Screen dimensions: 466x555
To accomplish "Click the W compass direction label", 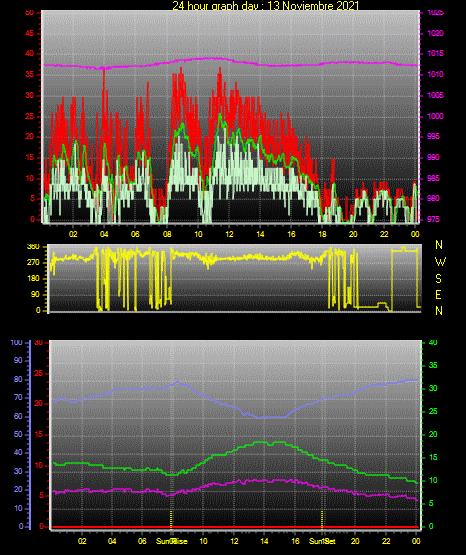I will pyautogui.click(x=440, y=262).
